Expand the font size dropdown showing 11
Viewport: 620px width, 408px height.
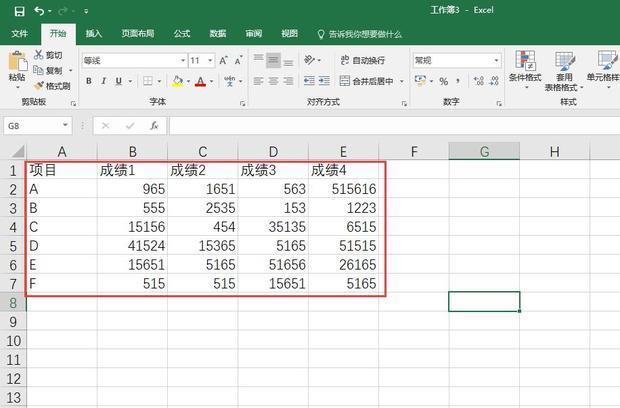coord(211,60)
